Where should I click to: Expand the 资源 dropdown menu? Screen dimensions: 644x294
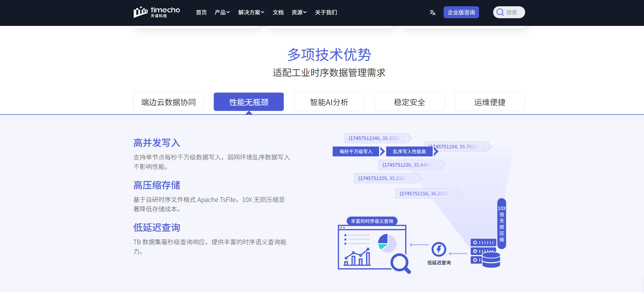tap(299, 12)
